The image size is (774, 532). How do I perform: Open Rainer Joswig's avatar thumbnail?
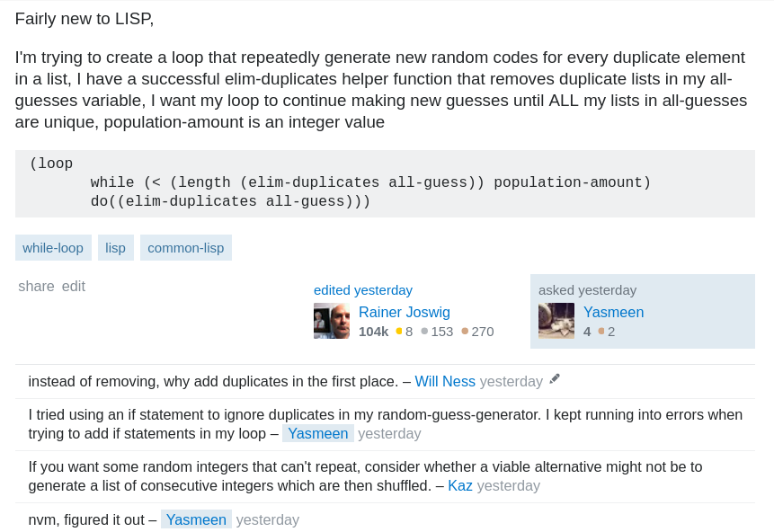(331, 321)
